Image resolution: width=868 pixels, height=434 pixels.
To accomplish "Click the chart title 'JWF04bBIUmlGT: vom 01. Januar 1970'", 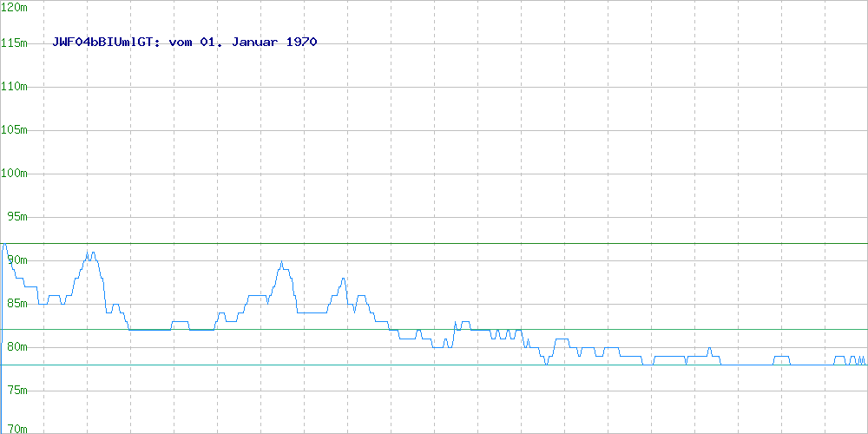I will 184,42.
